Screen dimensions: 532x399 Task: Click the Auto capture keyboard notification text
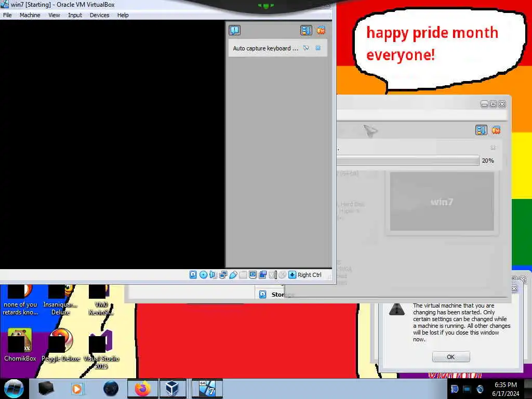click(x=265, y=48)
